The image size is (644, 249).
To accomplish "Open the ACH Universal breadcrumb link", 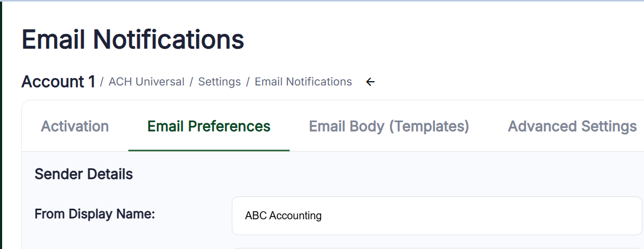I will 146,82.
